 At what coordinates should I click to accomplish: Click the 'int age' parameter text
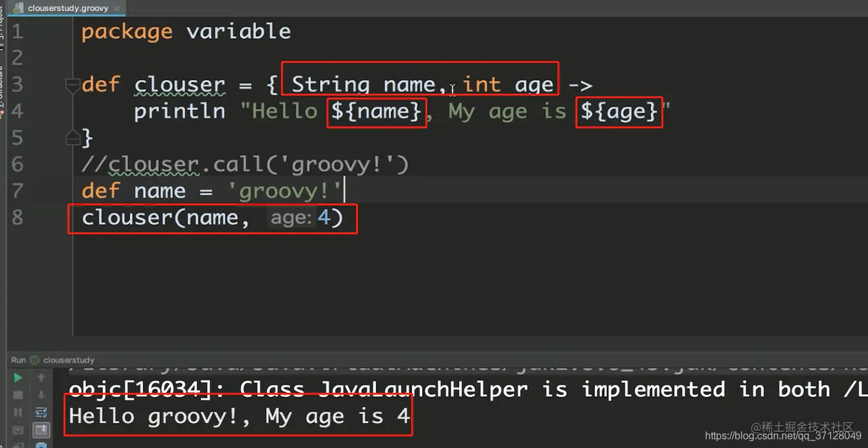[x=507, y=85]
